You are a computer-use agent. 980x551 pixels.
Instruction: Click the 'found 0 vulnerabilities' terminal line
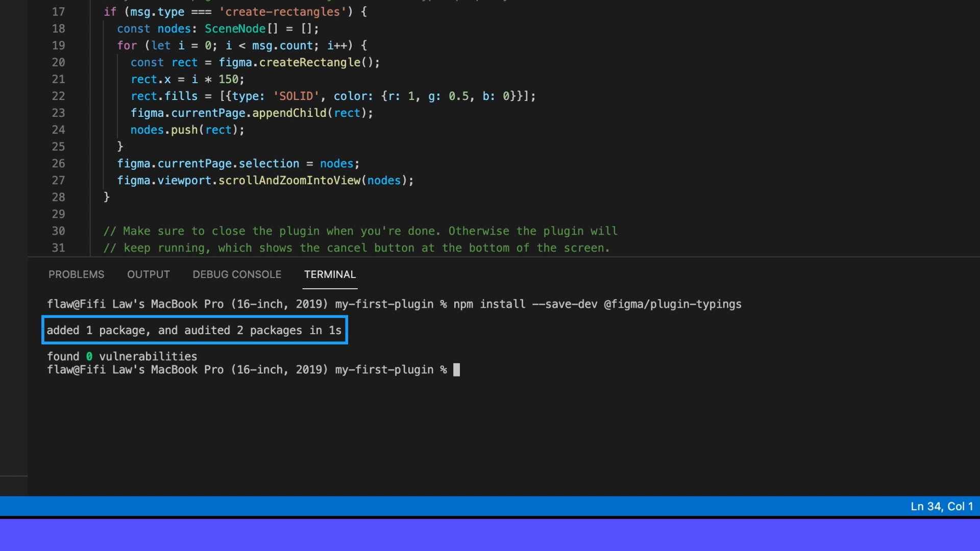point(122,356)
